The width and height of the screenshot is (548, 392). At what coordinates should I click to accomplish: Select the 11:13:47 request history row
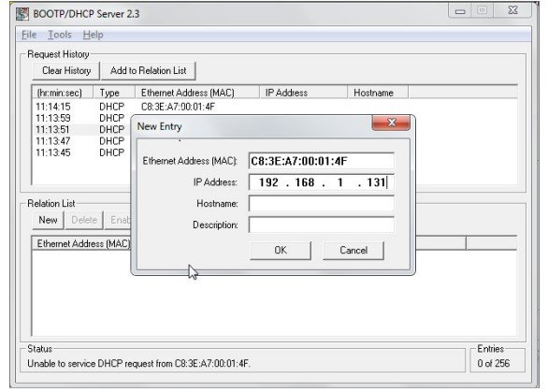(x=81, y=141)
